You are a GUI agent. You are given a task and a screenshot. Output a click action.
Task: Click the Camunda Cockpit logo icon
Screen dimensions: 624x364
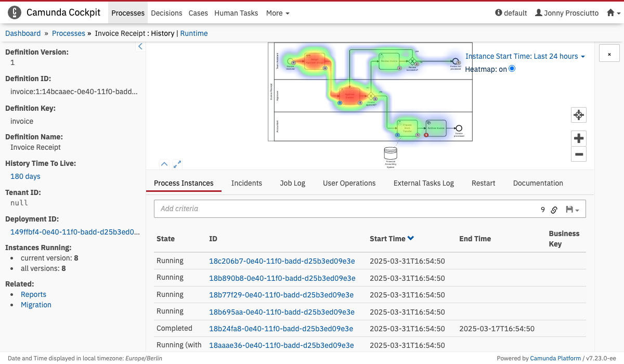point(15,13)
